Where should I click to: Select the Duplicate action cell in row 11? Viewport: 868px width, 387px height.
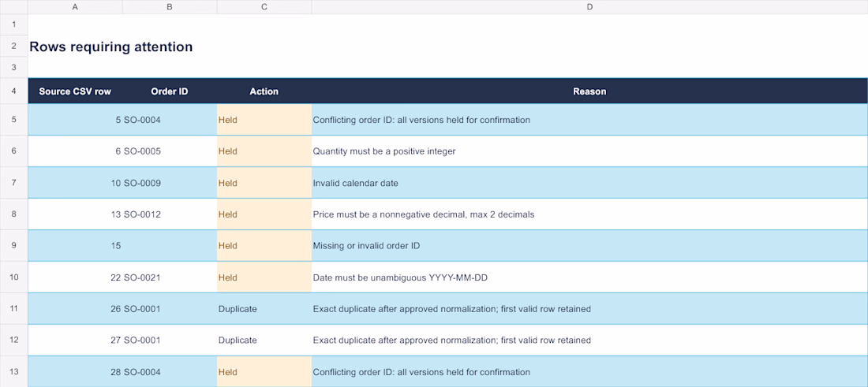pyautogui.click(x=264, y=308)
